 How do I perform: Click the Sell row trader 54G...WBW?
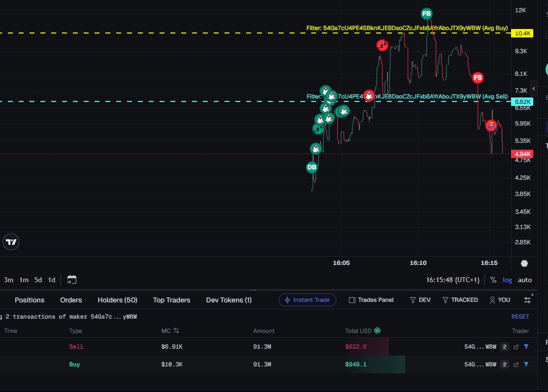tap(480, 347)
